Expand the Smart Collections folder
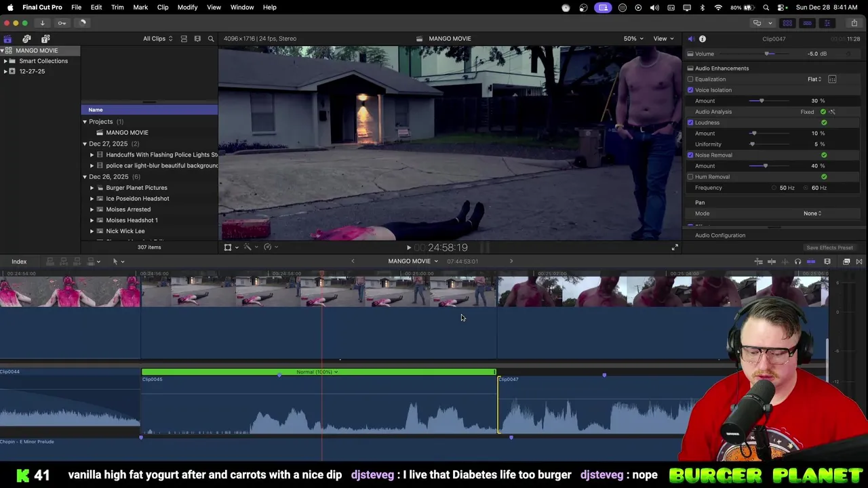This screenshot has height=488, width=868. coord(5,61)
